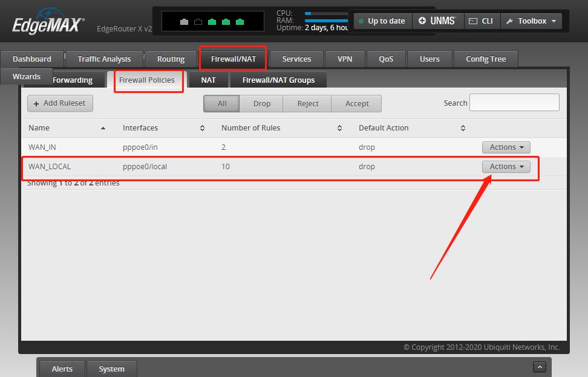Click the green eth2 port icon
The width and height of the screenshot is (588, 377).
tap(212, 21)
